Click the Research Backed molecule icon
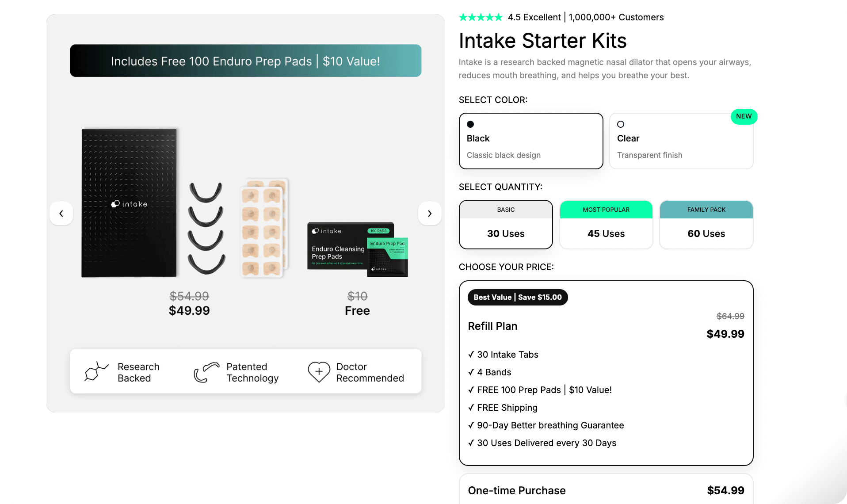Screen dimensions: 847x504 click(x=96, y=372)
